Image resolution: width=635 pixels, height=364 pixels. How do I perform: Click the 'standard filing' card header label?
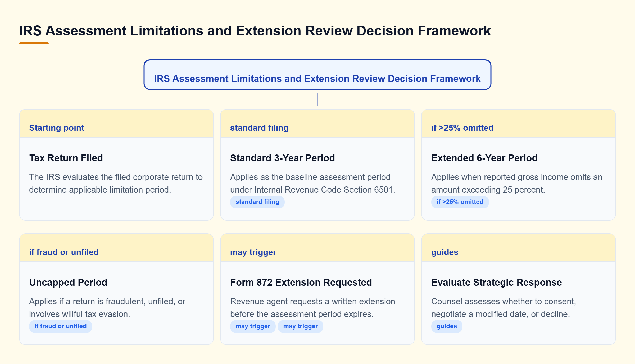click(x=259, y=128)
